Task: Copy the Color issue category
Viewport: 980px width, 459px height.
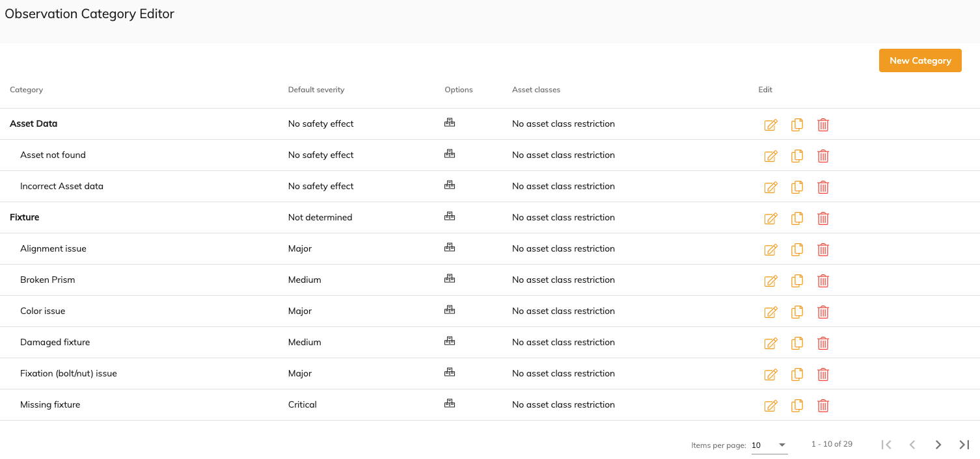Action: (796, 312)
